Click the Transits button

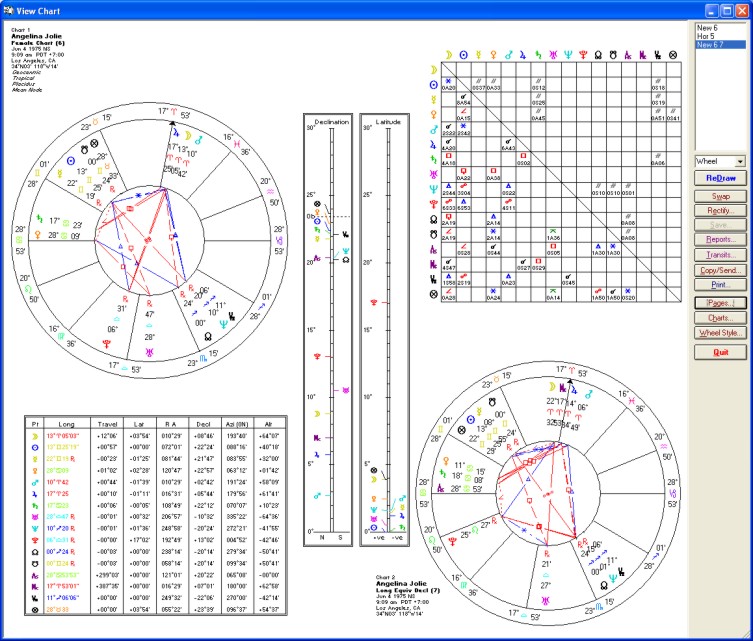pyautogui.click(x=720, y=256)
